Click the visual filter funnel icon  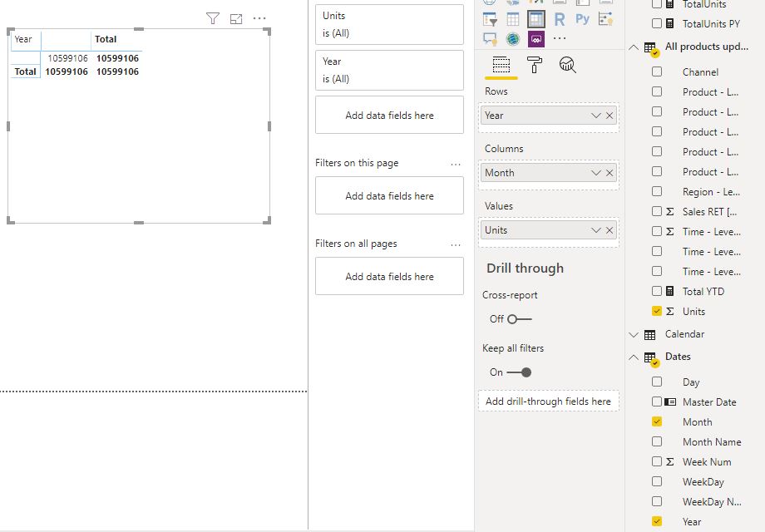(213, 18)
